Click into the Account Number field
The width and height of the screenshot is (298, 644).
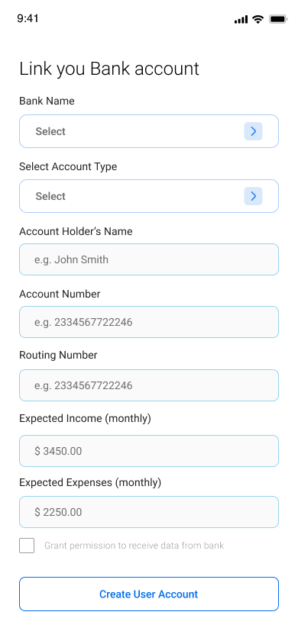pos(149,322)
